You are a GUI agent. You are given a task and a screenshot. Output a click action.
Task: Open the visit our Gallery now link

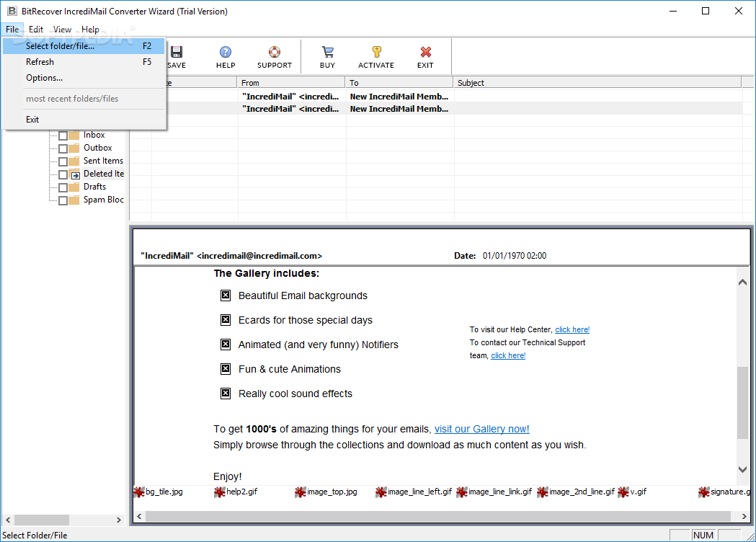point(481,429)
